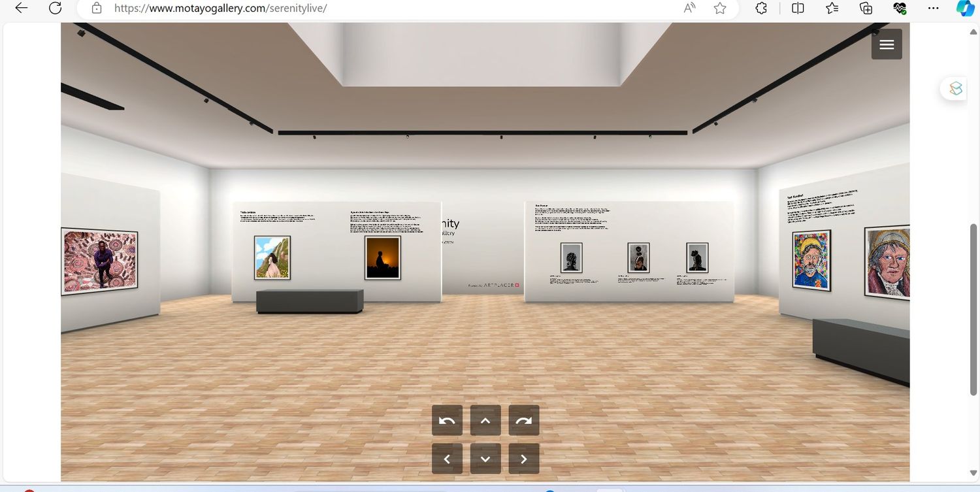This screenshot has height=492, width=980.
Task: Move forward using the up arrow
Action: (x=485, y=421)
